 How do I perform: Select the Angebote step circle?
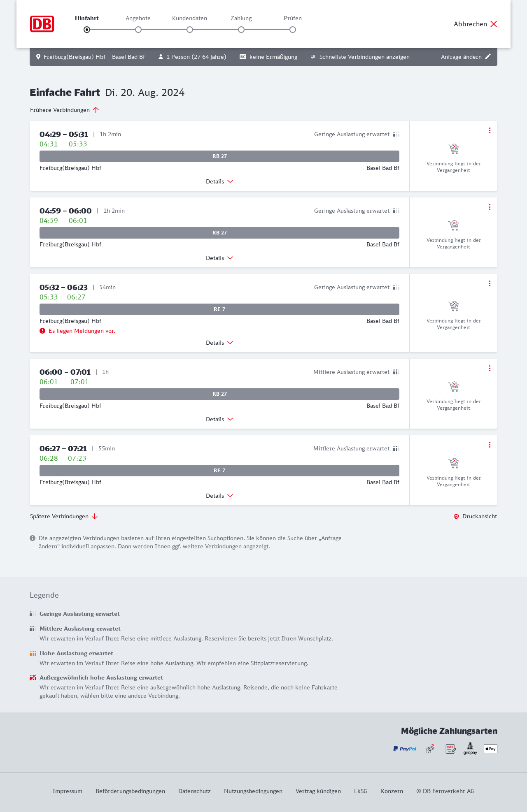point(138,30)
